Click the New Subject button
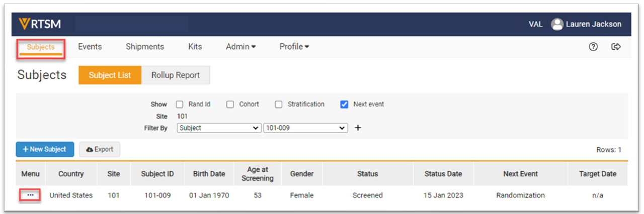 coord(45,149)
